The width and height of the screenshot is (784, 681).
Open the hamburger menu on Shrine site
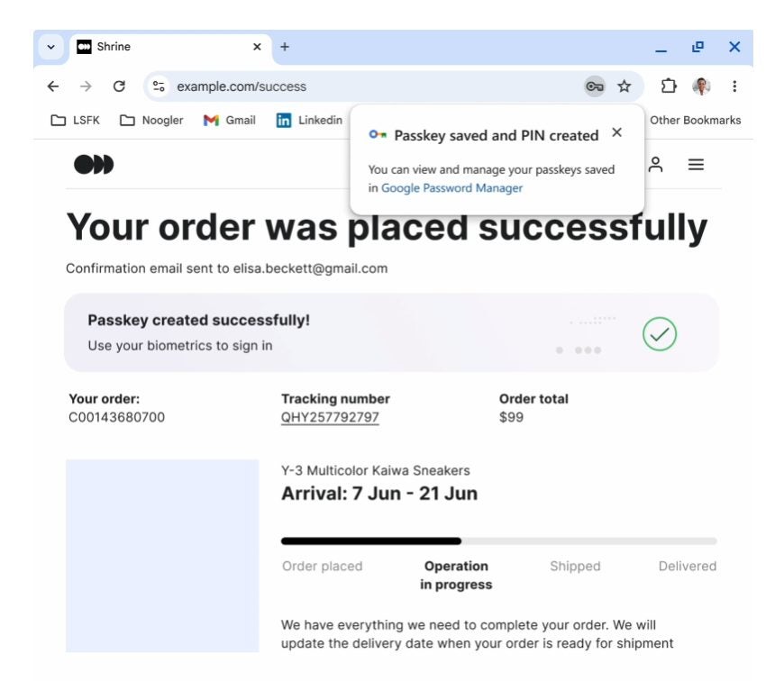pos(696,164)
